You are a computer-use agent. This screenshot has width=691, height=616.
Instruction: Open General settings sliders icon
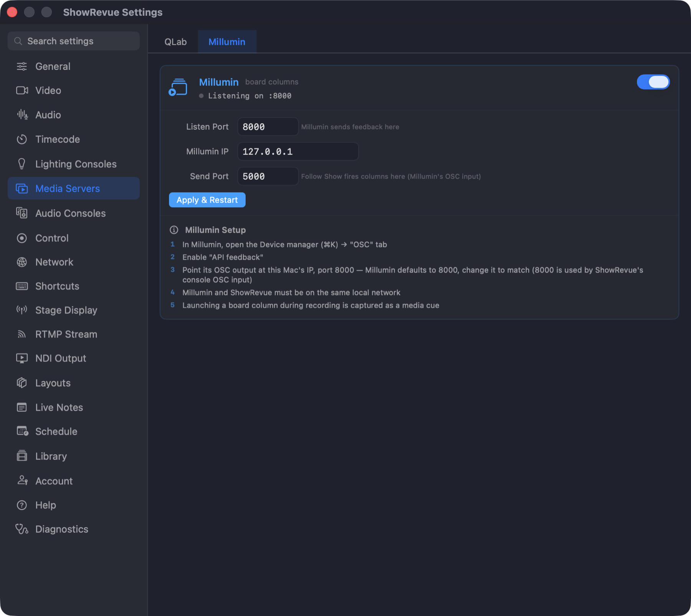point(22,66)
